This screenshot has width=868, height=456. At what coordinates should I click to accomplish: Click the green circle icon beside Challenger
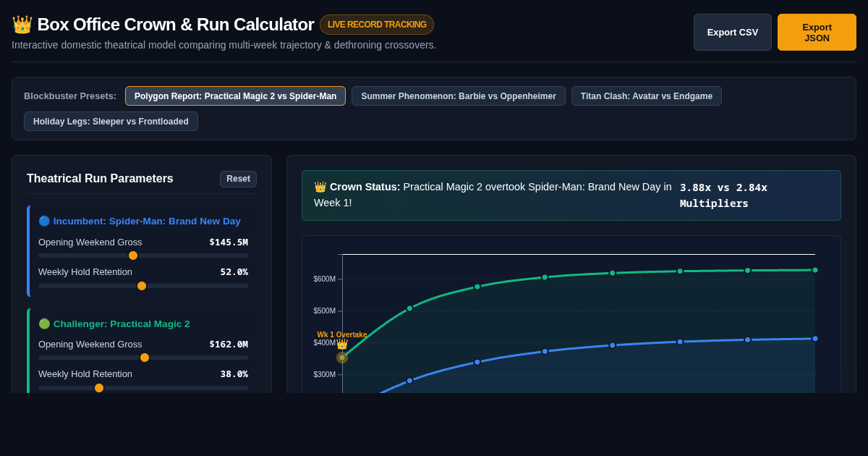(44, 324)
